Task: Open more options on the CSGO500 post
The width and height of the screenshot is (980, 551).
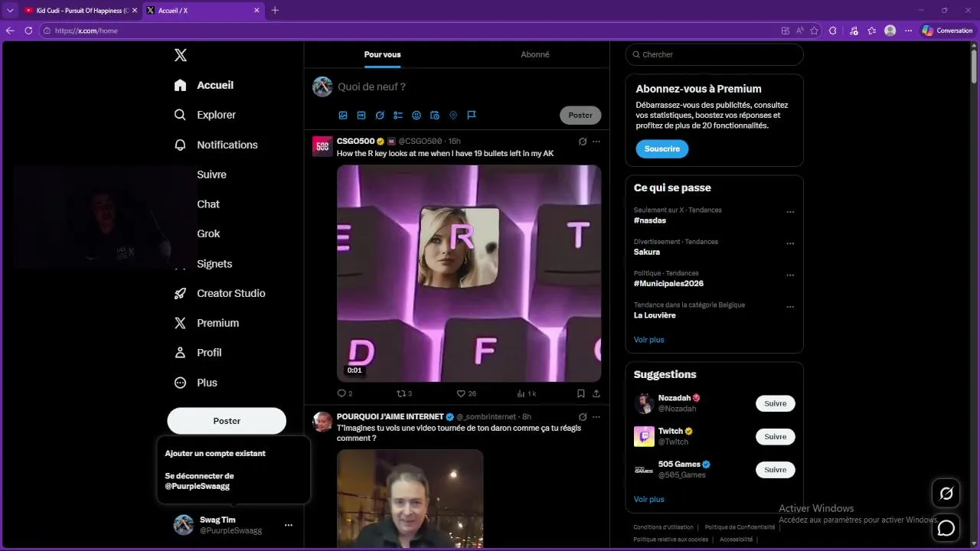Action: tap(596, 142)
